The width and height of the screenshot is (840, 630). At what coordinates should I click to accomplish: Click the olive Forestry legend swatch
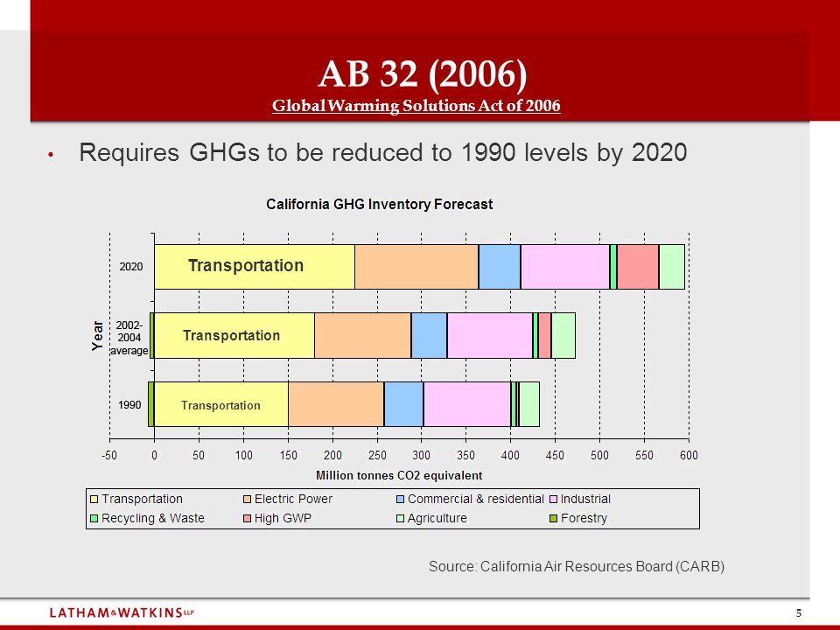pos(553,519)
